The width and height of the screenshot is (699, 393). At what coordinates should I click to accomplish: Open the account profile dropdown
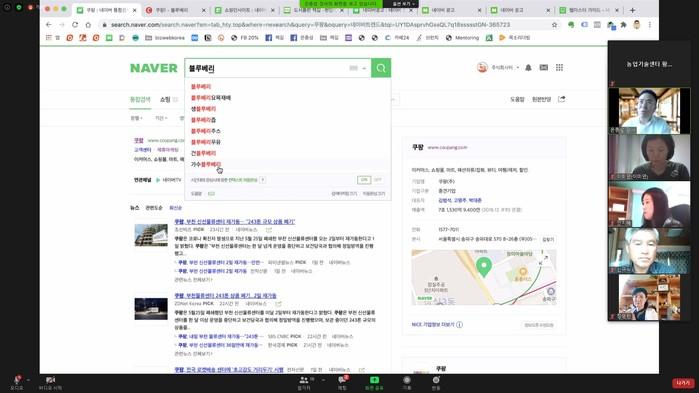click(498, 68)
